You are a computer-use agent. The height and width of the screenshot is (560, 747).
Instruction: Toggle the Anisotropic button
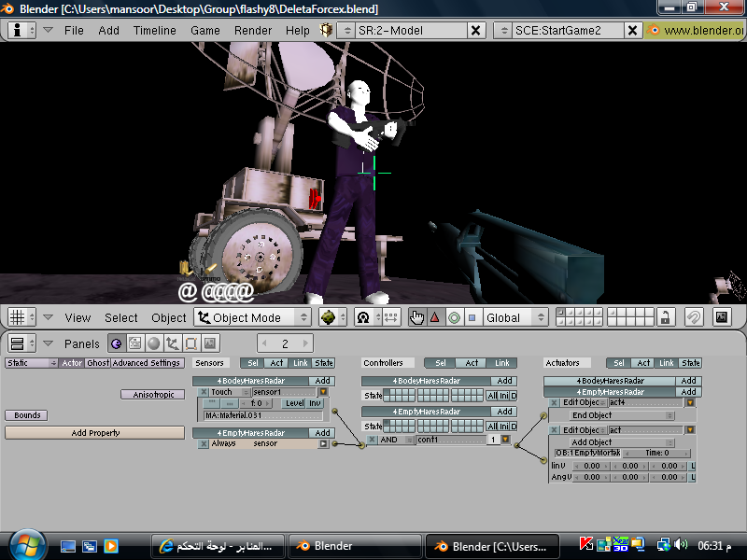153,395
